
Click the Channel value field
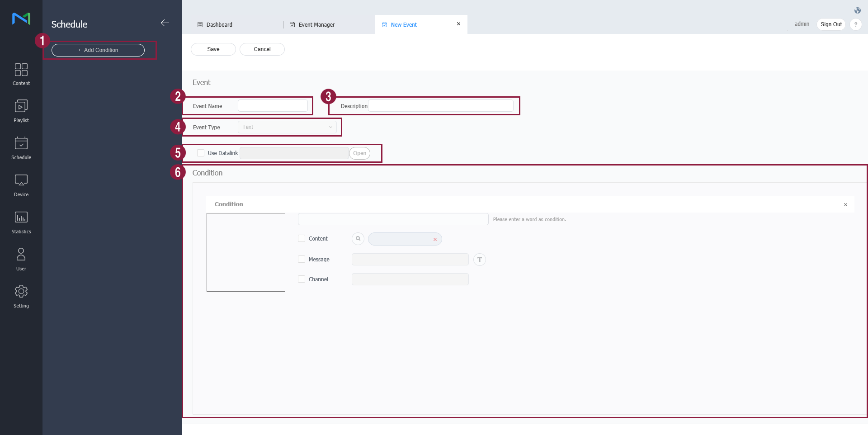(x=410, y=279)
